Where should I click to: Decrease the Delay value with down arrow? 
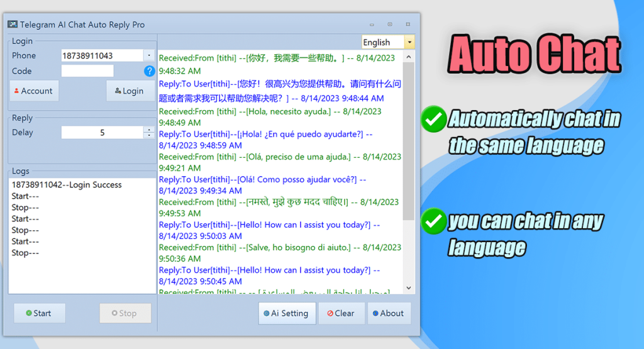[x=149, y=135]
